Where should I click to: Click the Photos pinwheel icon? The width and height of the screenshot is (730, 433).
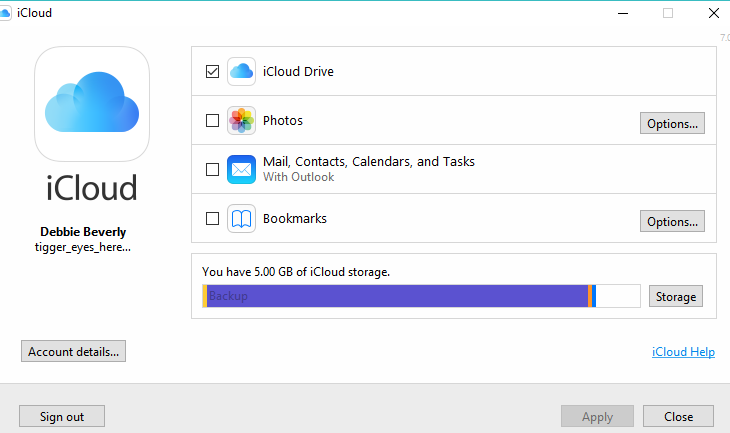[x=241, y=121]
